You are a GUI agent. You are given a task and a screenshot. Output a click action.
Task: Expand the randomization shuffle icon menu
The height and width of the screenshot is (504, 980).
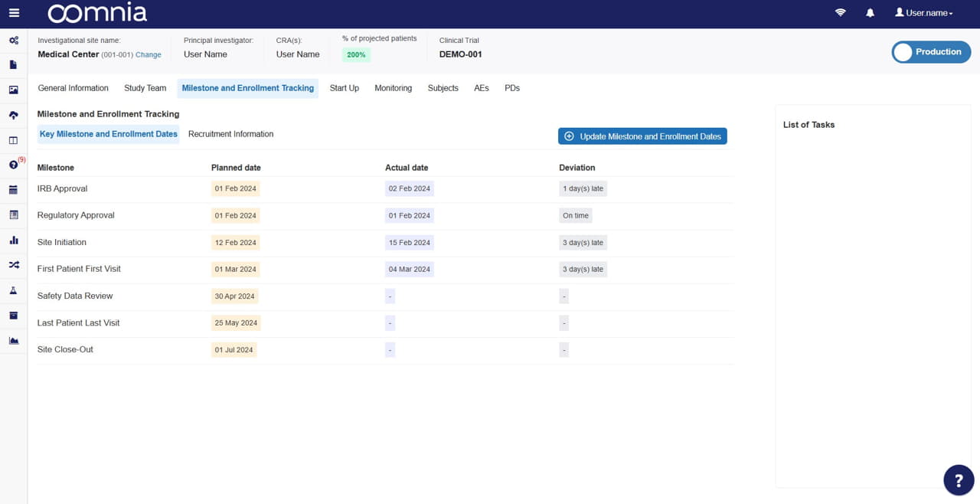[12, 265]
